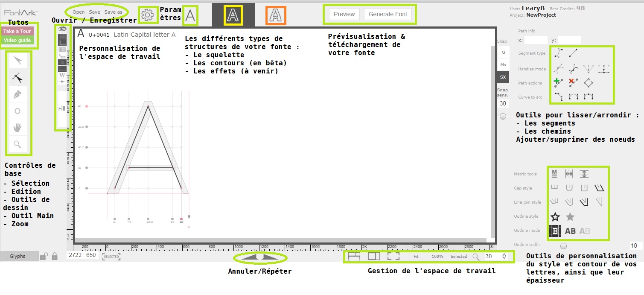Apply second Curve to arc option

point(574,97)
